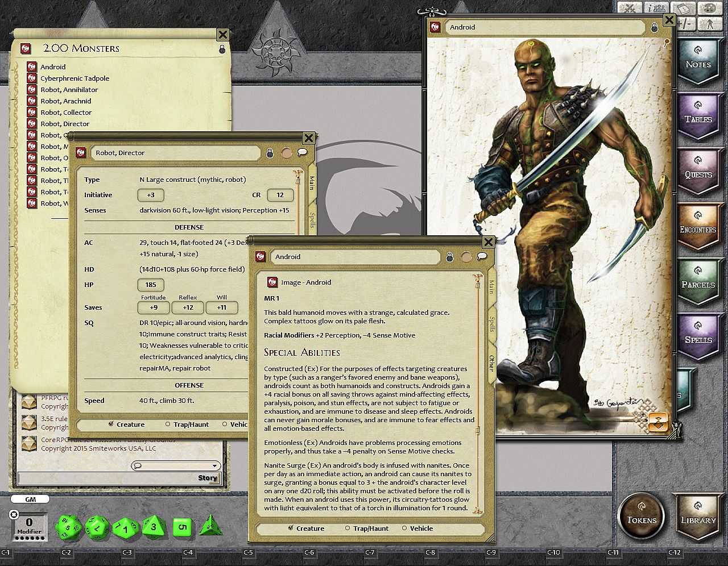728x566 pixels.
Task: Open the Encounters sidebar button
Action: tap(698, 229)
